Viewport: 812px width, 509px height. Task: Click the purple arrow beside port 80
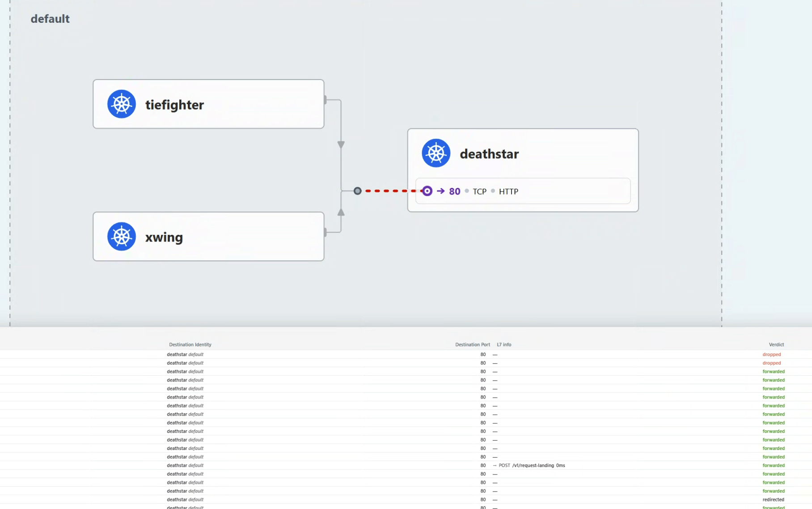click(x=441, y=191)
